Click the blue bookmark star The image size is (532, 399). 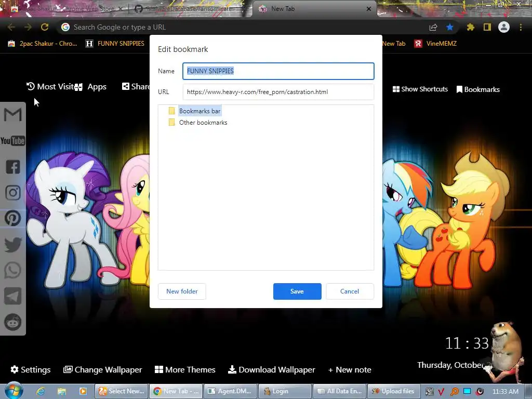450,27
